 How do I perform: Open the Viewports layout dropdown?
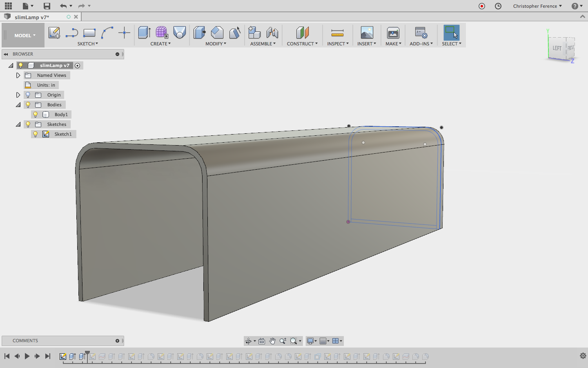coord(337,341)
